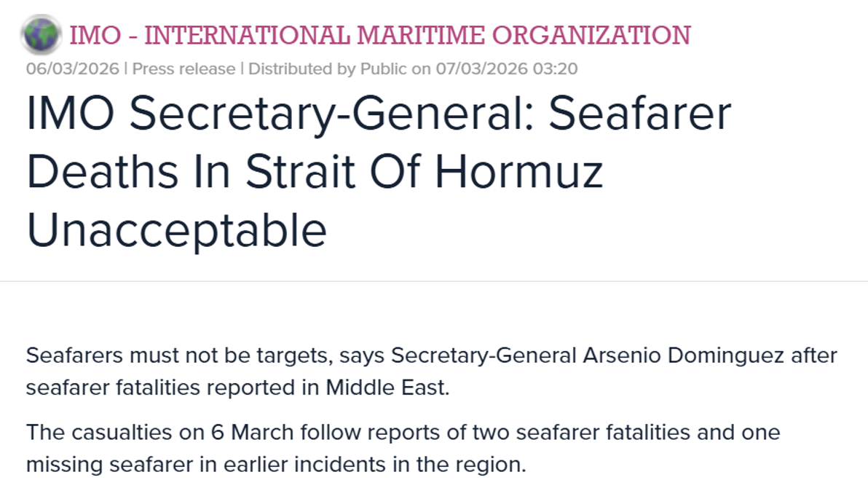Click the name "Arsenio Dominguez" in the paragraph
Image resolution: width=868 pixels, height=480 pixels.
684,356
